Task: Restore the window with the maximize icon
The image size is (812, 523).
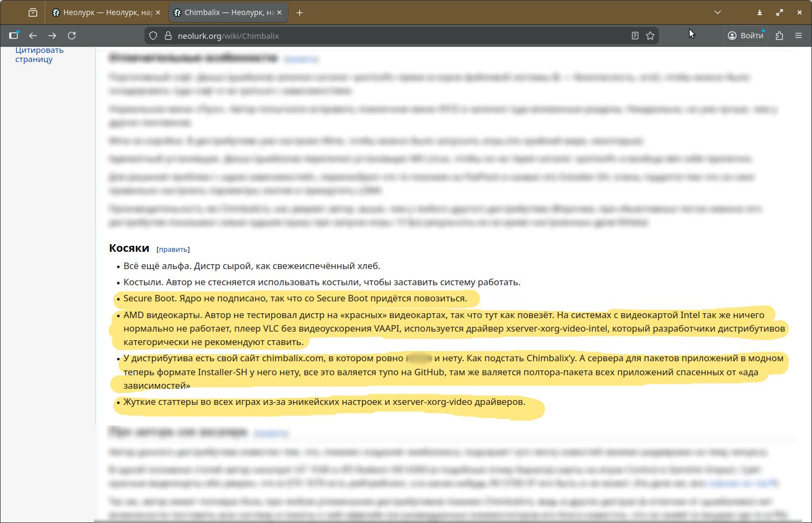Action: point(780,12)
